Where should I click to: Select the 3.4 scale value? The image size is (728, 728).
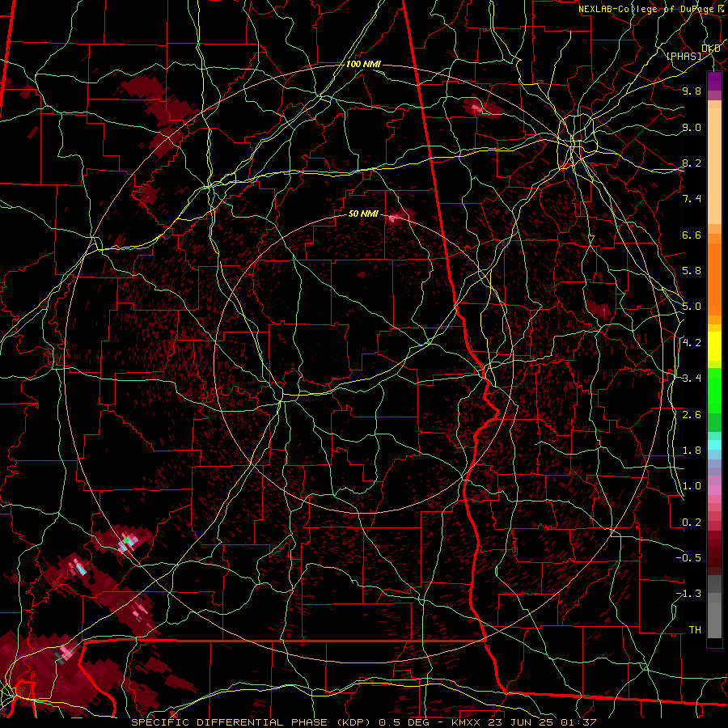(692, 379)
